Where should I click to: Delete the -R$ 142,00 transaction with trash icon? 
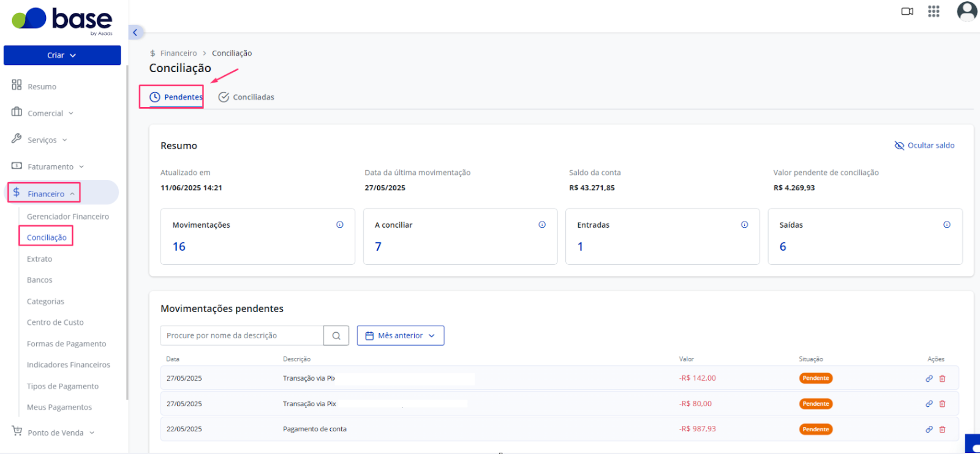click(x=943, y=379)
